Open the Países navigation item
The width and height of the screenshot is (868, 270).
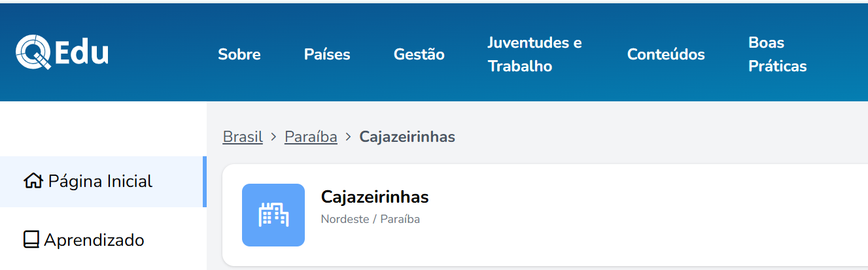[x=327, y=54]
